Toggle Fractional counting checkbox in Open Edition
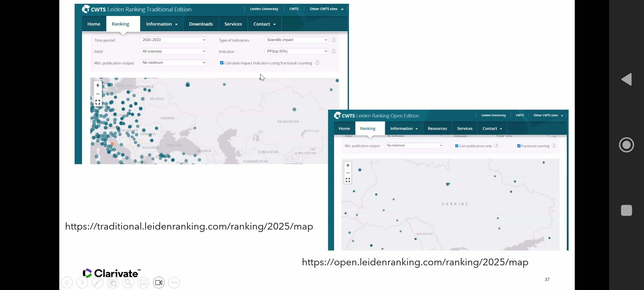Screen dimensions: 644x290 pos(519,146)
